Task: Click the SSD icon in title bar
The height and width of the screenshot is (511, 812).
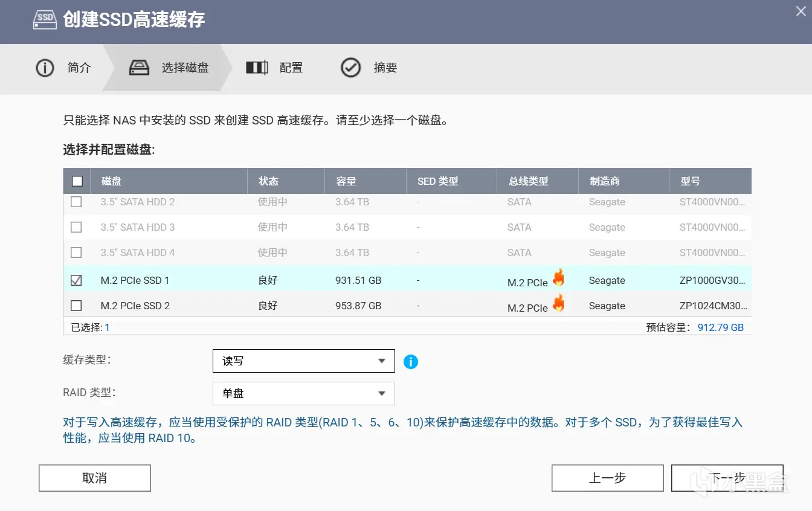Action: click(x=46, y=19)
